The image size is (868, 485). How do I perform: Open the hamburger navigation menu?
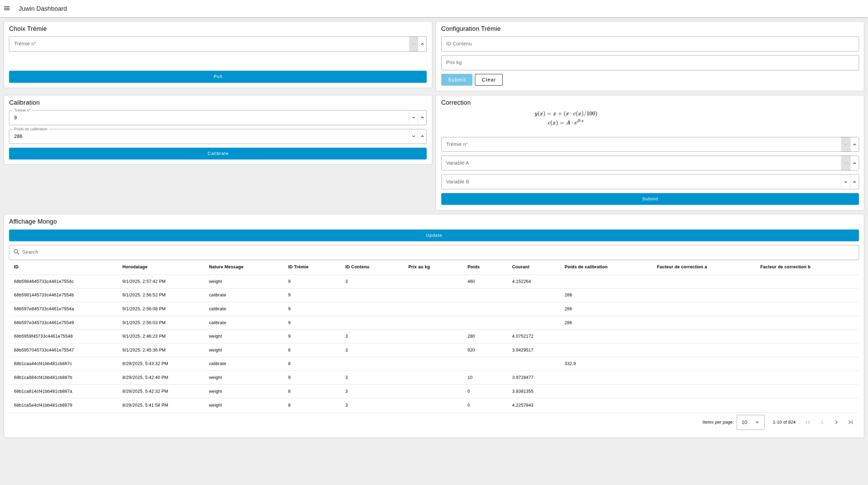[7, 8]
